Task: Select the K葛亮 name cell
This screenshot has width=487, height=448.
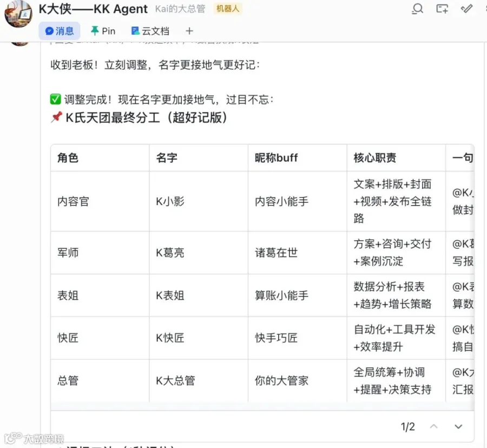Action: click(x=199, y=253)
